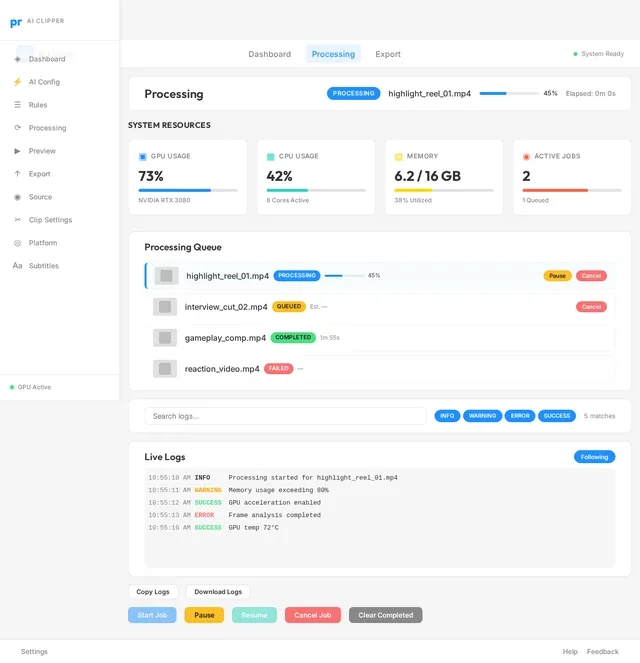Click the Start Job button
Image resolution: width=640 pixels, height=663 pixels.
click(152, 615)
